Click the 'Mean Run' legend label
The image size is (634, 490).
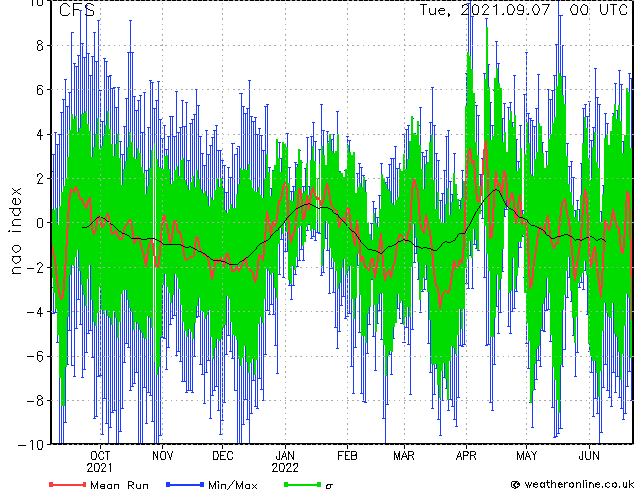pos(119,485)
